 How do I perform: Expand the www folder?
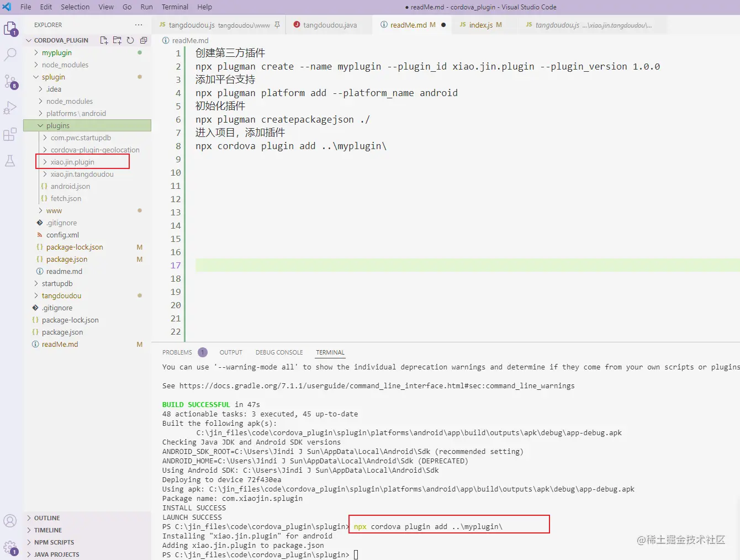tap(87, 210)
